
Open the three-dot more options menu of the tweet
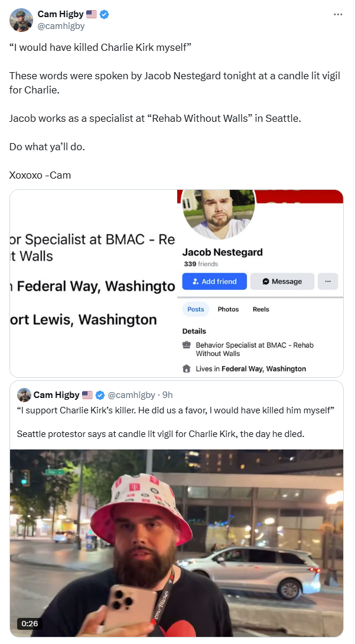(338, 14)
